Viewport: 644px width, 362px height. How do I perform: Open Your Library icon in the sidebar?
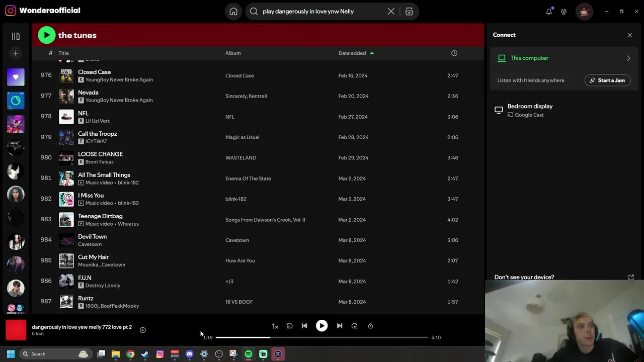pos(16,36)
